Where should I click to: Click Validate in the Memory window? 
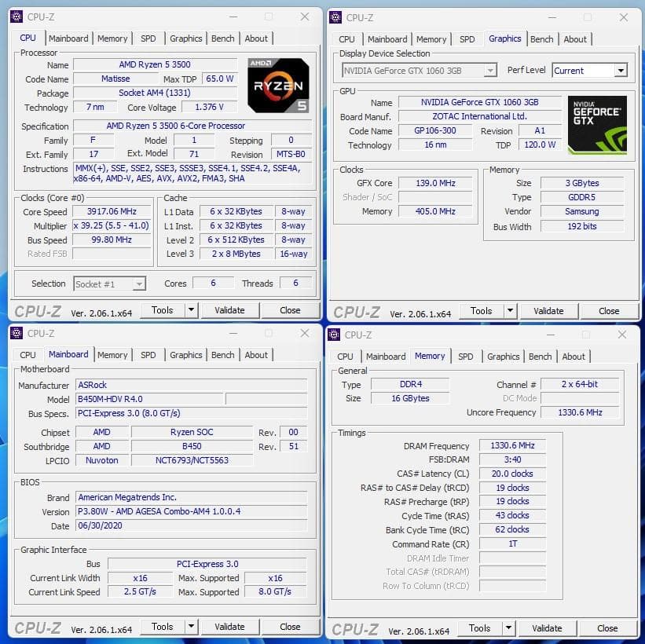point(548,628)
